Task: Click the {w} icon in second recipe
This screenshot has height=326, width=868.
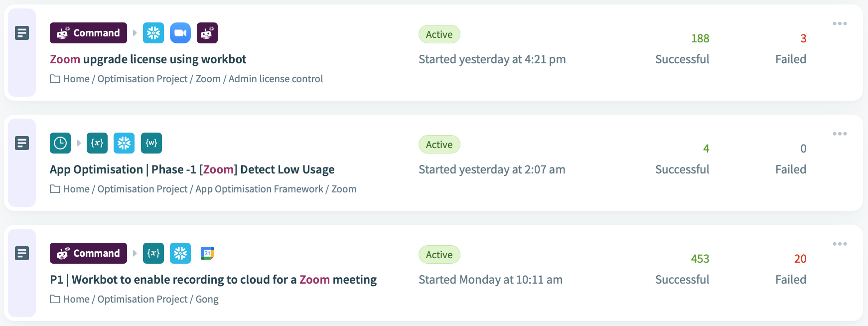Action: (151, 143)
